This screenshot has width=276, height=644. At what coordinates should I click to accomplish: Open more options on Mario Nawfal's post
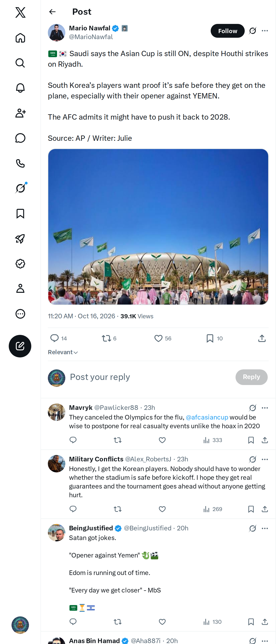265,31
